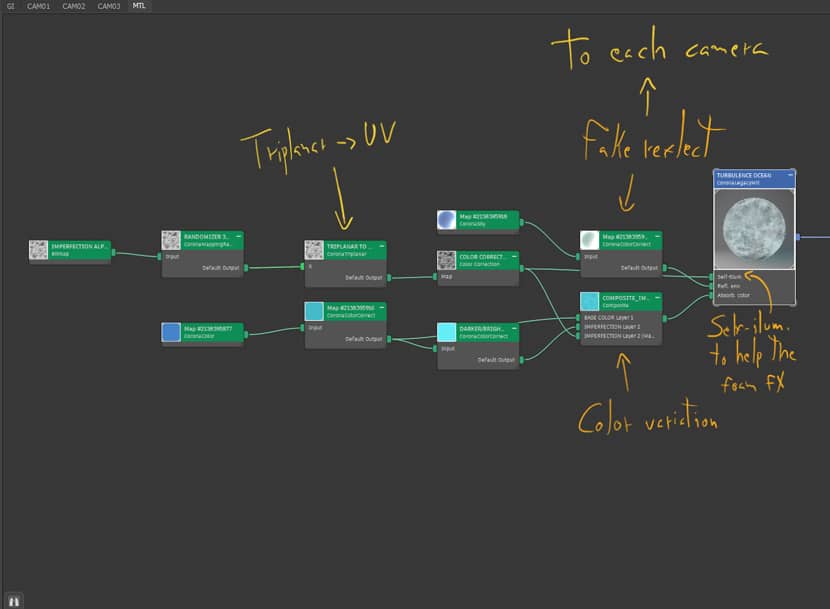Click the TRIPLANAR node preview icon
830x609 pixels.
314,250
